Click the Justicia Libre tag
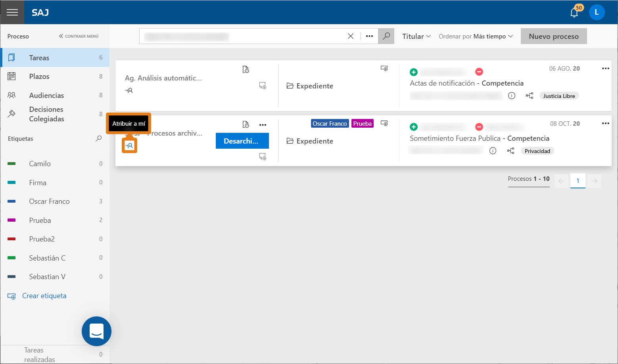618x364 pixels. point(559,96)
